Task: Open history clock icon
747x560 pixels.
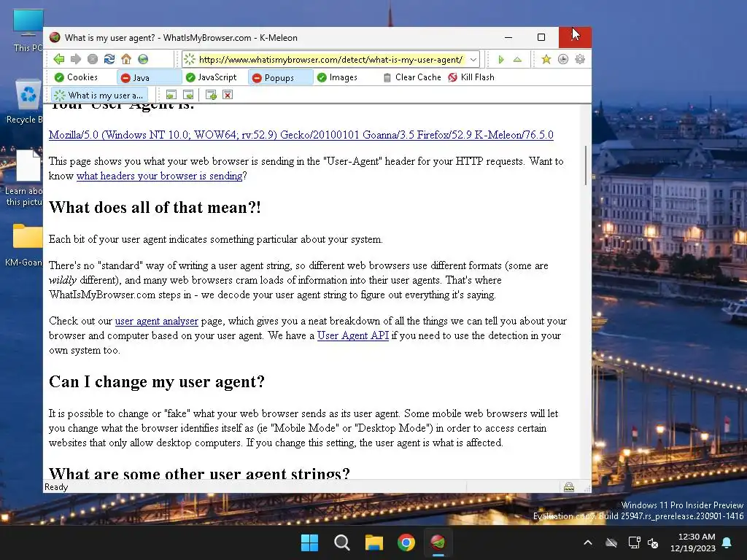Action: pyautogui.click(x=563, y=59)
